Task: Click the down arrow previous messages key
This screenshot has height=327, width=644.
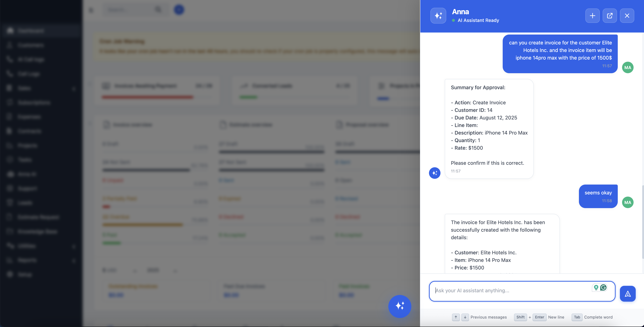Action: [x=465, y=317]
